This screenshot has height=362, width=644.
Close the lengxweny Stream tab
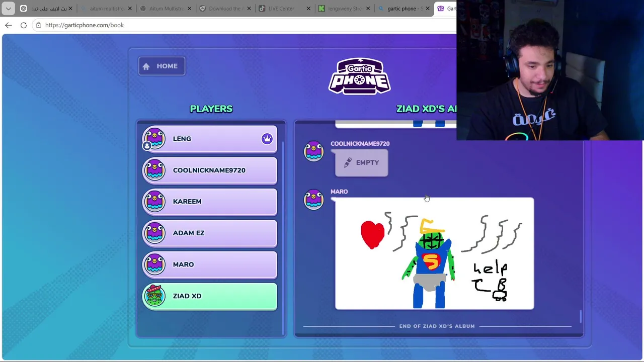(368, 9)
